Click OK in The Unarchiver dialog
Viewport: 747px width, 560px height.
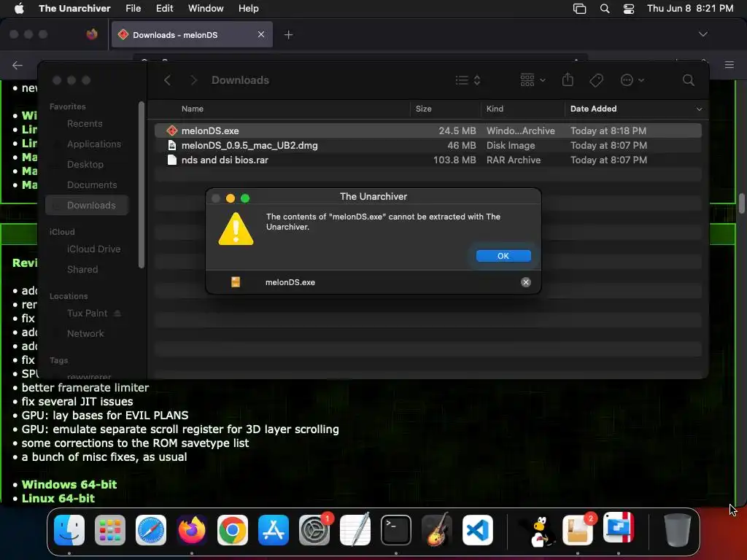coord(503,256)
